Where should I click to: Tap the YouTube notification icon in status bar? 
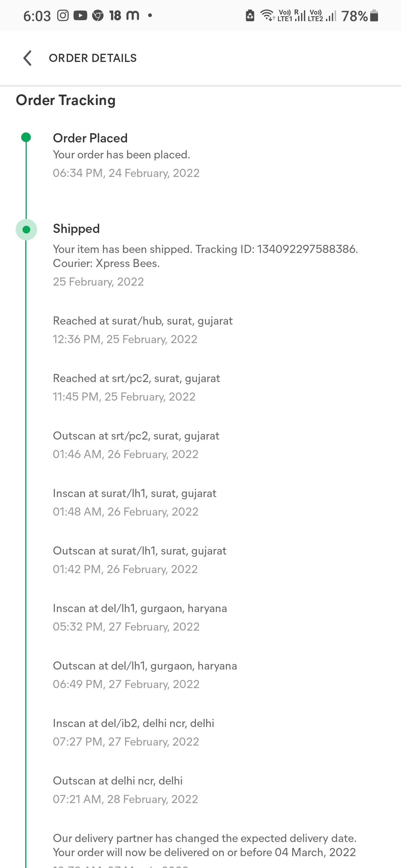tap(80, 16)
